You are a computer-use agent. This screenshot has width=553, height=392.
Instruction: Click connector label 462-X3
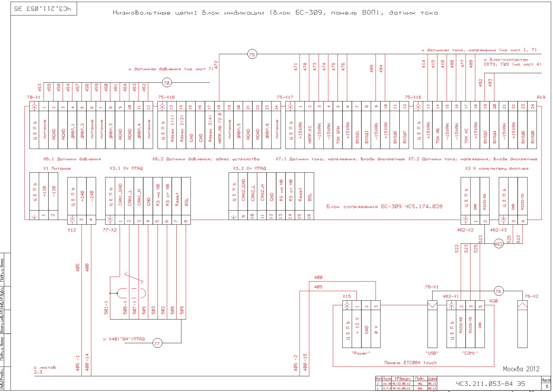498,230
